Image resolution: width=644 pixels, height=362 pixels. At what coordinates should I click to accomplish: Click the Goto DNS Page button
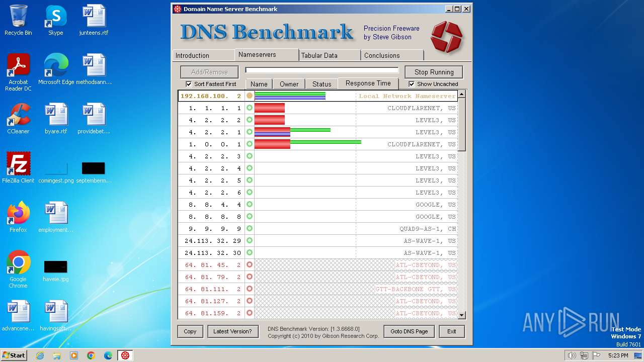[x=409, y=331]
